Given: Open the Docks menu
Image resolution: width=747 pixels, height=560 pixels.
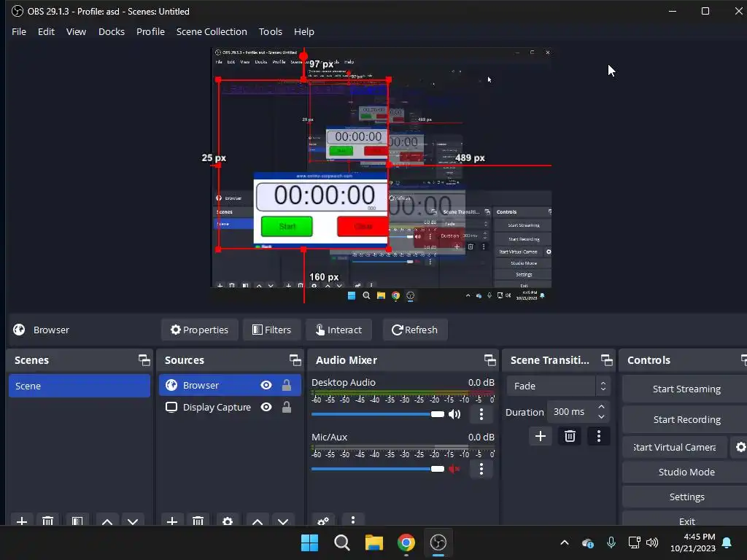Looking at the screenshot, I should tap(112, 31).
